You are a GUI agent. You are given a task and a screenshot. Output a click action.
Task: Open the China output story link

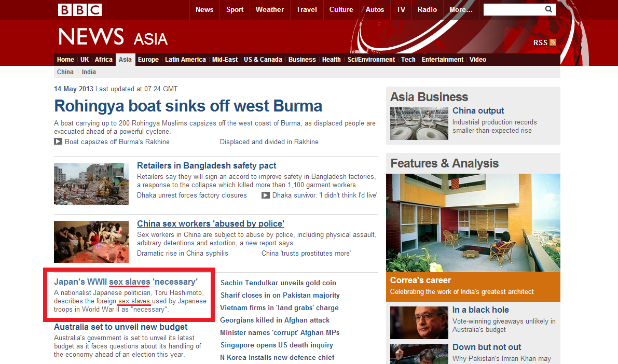click(478, 110)
